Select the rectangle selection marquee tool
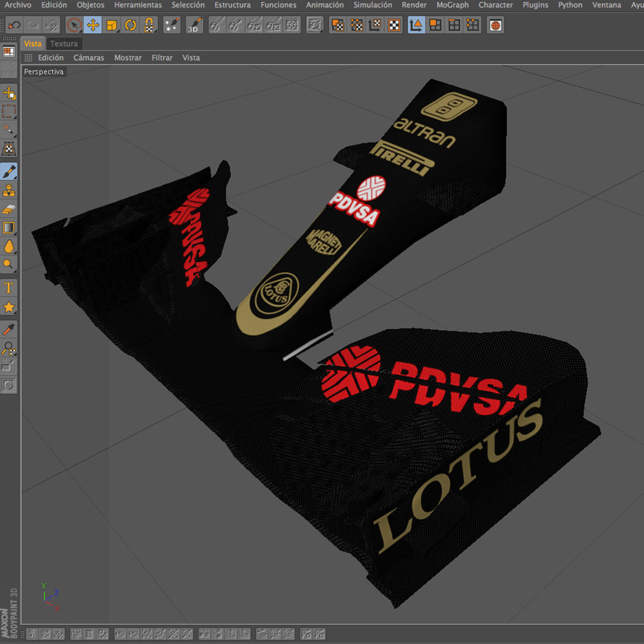 pyautogui.click(x=9, y=112)
